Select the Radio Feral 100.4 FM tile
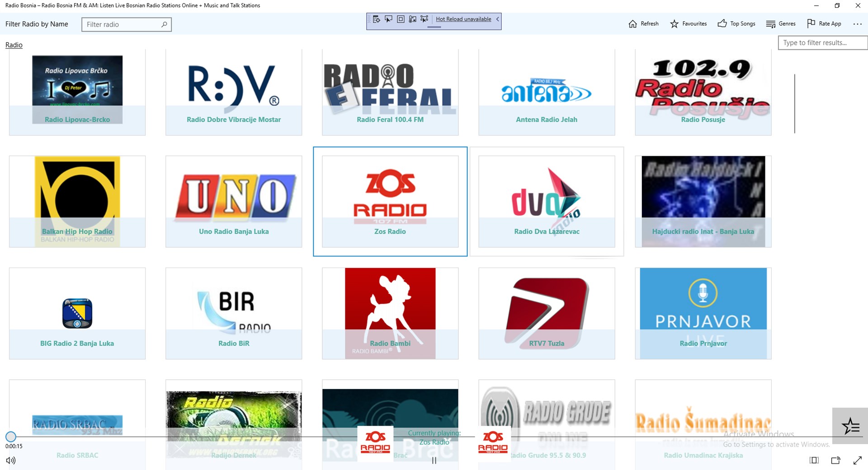 coord(390,92)
